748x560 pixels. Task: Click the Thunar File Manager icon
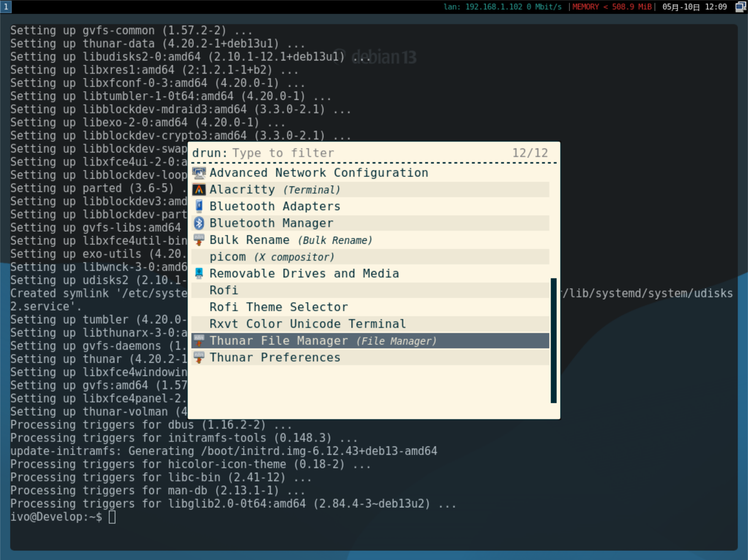(x=199, y=341)
